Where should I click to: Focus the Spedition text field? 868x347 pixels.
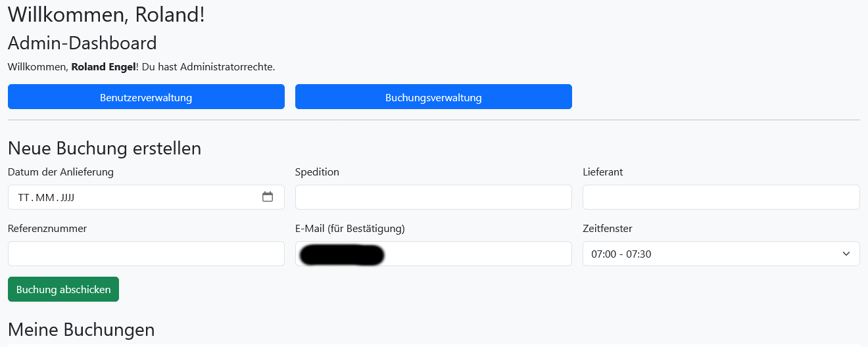433,197
